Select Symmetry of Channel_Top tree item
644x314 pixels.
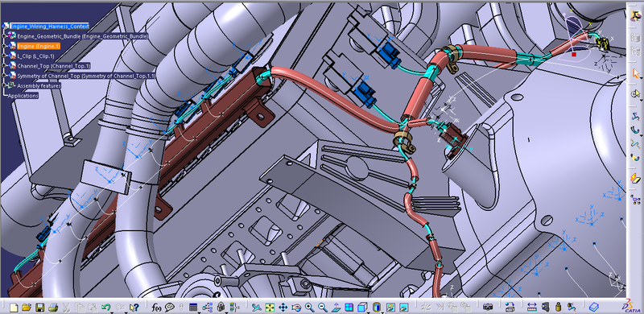[x=86, y=76]
